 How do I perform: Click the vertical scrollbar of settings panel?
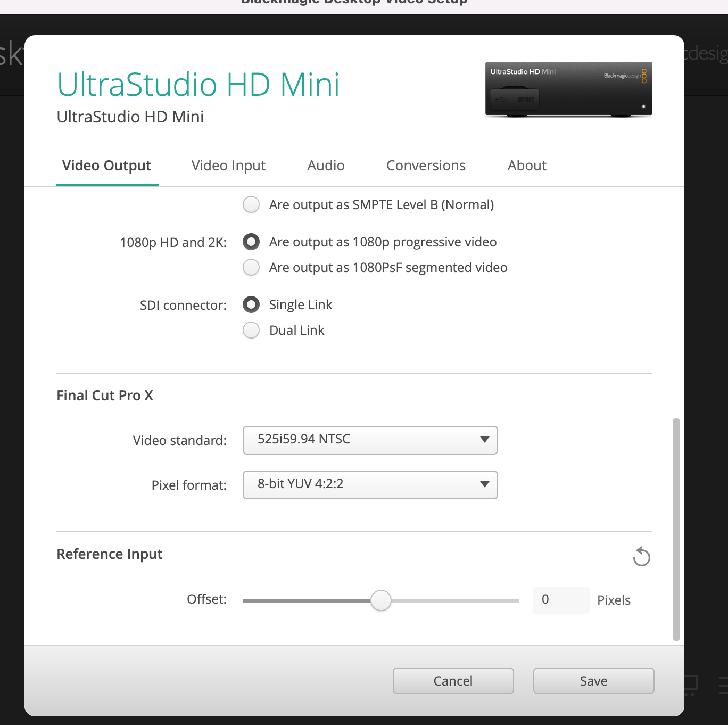[676, 529]
